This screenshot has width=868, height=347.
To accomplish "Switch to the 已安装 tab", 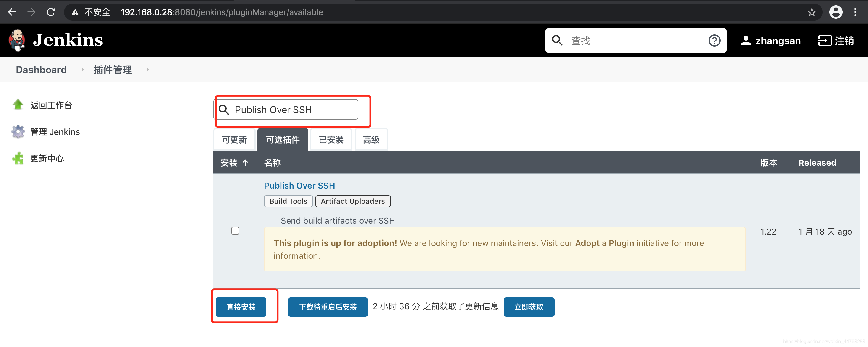I will (331, 140).
